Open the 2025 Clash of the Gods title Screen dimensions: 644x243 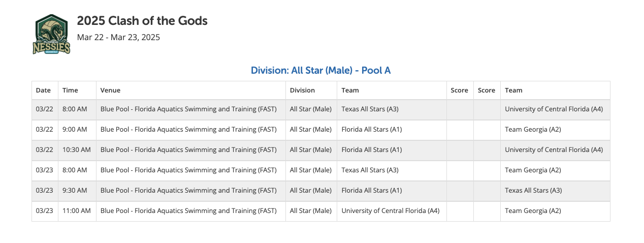pyautogui.click(x=142, y=21)
